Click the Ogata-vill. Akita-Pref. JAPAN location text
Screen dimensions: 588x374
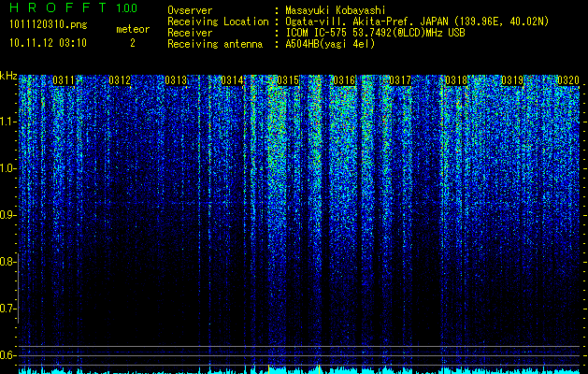pyautogui.click(x=417, y=22)
